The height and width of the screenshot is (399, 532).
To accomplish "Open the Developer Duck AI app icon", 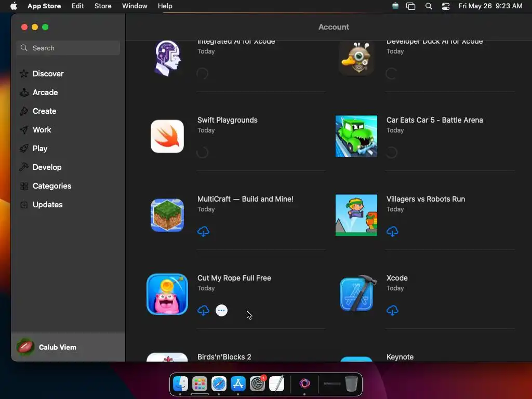I will [356, 58].
